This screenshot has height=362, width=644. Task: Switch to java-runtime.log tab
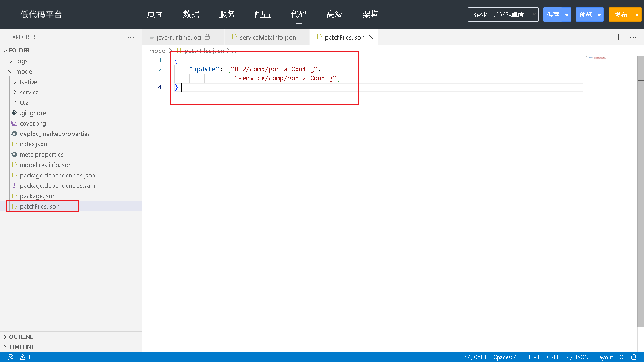179,37
